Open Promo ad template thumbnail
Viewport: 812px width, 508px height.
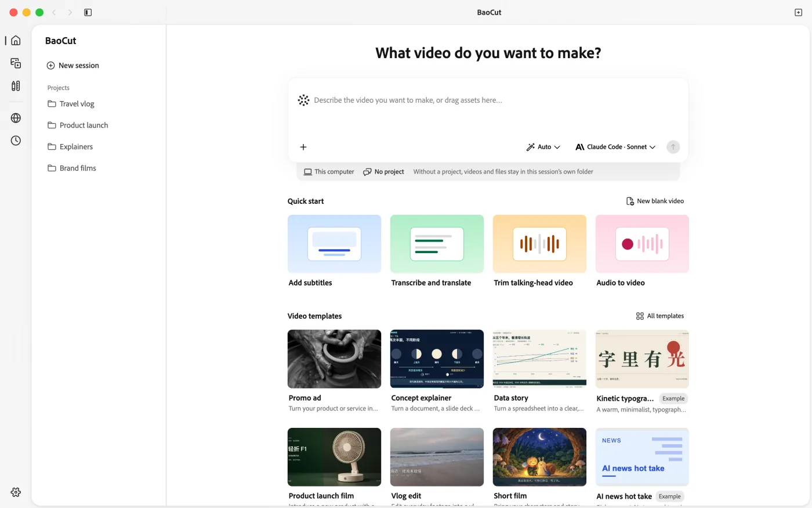334,359
